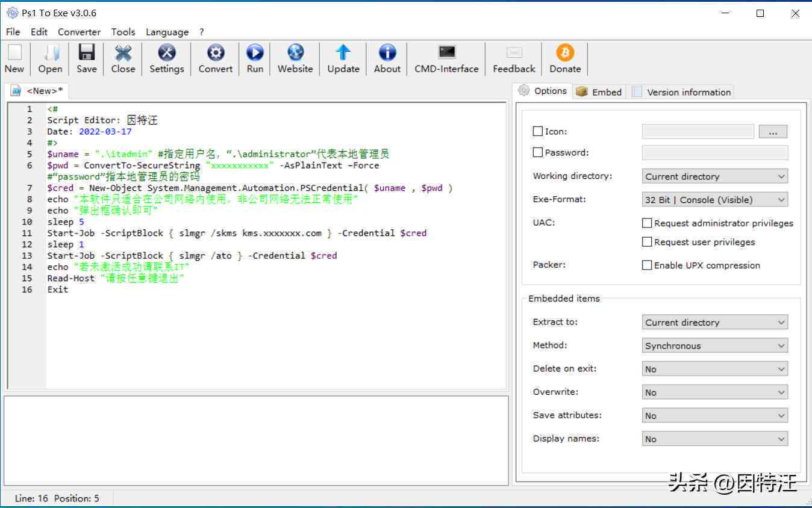Enable UPX compression checkbox
This screenshot has width=812, height=508.
coord(647,265)
